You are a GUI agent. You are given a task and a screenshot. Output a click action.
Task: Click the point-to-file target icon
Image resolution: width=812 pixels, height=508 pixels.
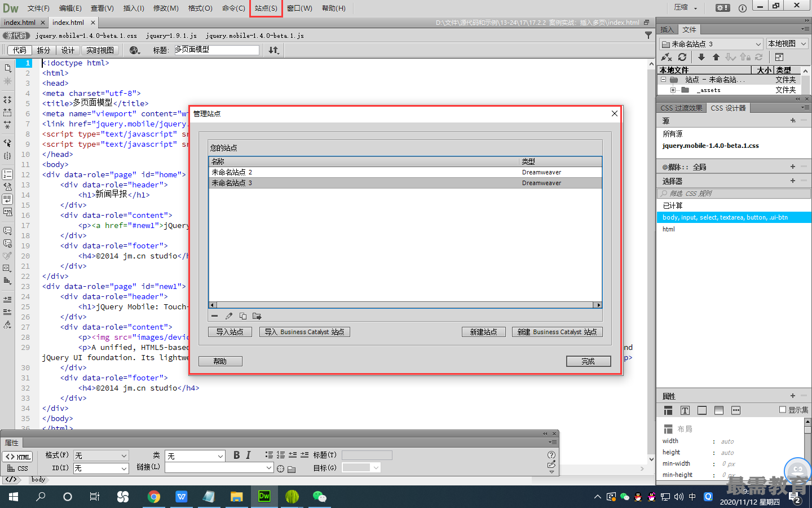[x=280, y=468]
